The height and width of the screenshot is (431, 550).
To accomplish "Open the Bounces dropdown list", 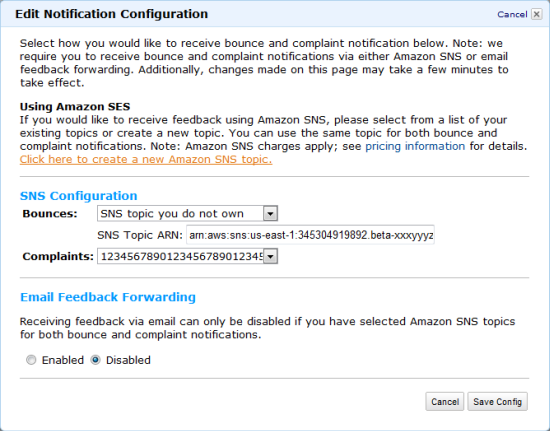I will click(187, 214).
